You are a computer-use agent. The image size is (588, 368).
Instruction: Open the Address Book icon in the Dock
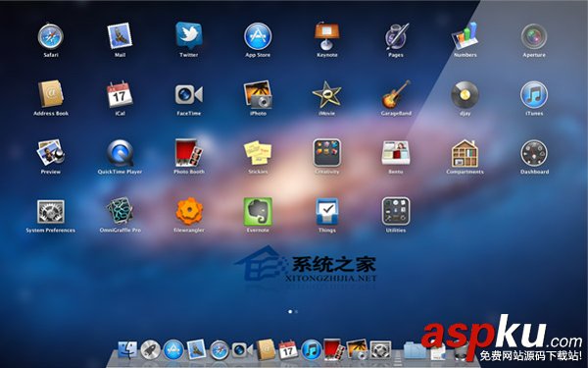266,349
